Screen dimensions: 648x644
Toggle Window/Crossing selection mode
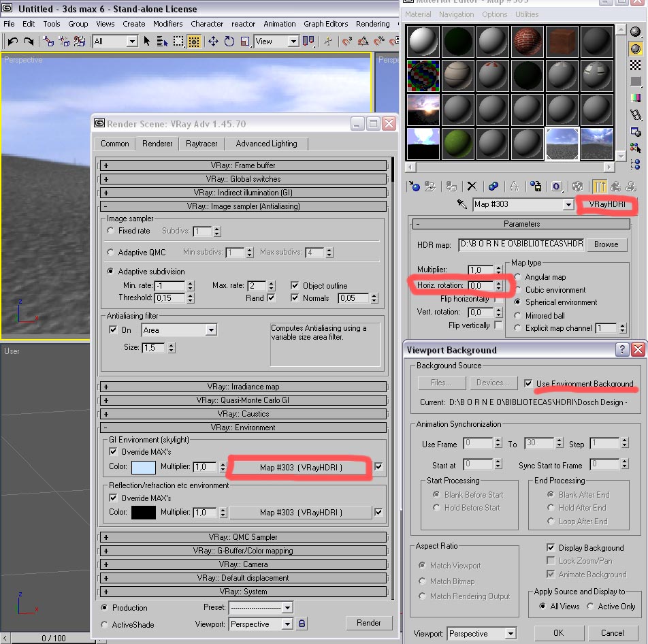[193, 42]
